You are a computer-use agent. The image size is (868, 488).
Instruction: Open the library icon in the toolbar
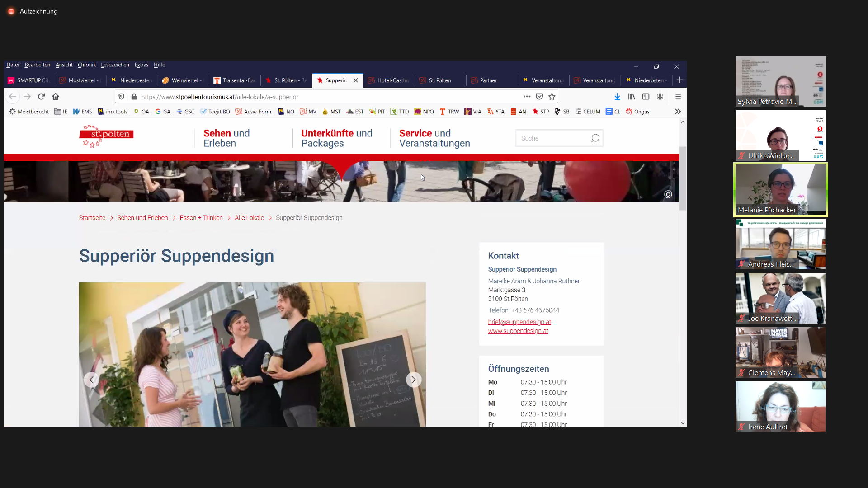(632, 97)
